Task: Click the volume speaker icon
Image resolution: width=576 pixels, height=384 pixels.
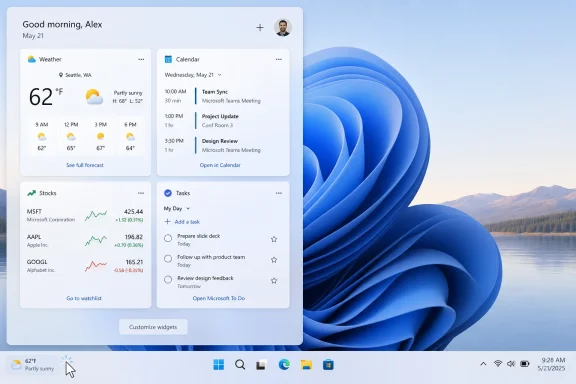Action: [511, 364]
